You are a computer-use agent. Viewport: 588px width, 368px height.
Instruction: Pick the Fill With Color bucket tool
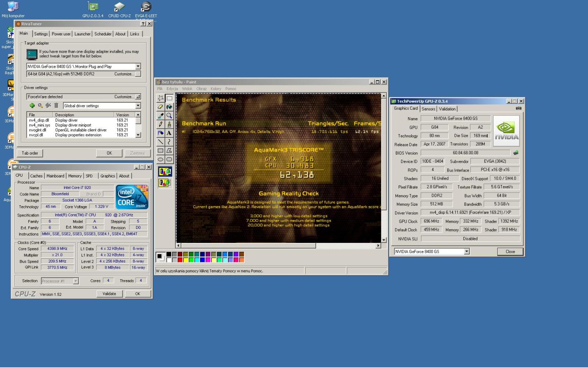click(x=169, y=107)
